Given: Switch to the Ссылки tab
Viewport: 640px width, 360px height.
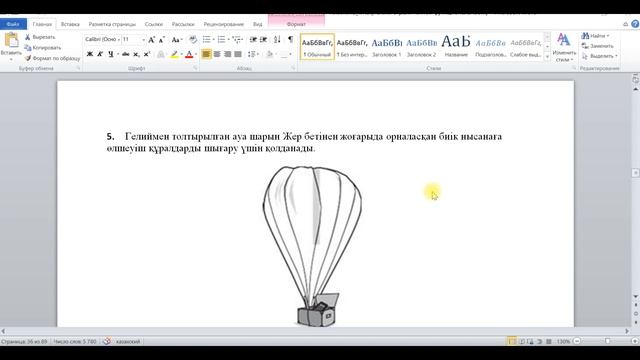Looking at the screenshot, I should pyautogui.click(x=153, y=24).
